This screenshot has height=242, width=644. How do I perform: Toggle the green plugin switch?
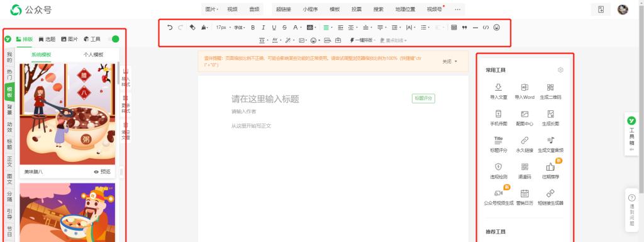113,39
